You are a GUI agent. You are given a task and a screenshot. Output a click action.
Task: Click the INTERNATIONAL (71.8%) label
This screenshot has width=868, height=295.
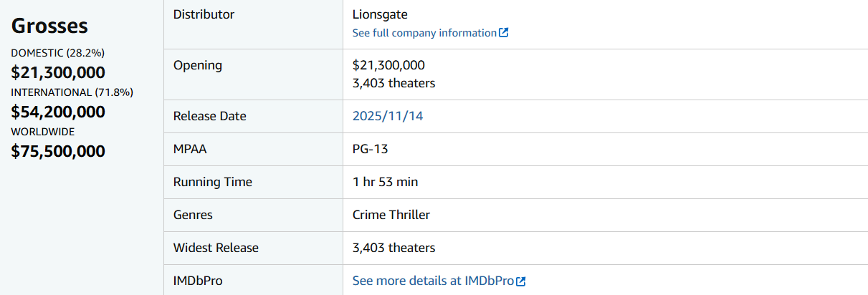(72, 92)
